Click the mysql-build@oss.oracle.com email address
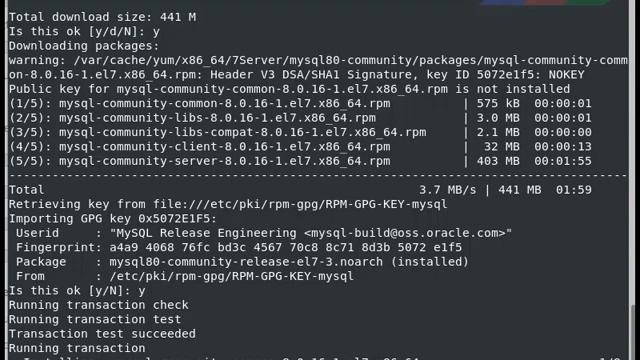Viewport: 640px width, 360px height. click(404, 233)
